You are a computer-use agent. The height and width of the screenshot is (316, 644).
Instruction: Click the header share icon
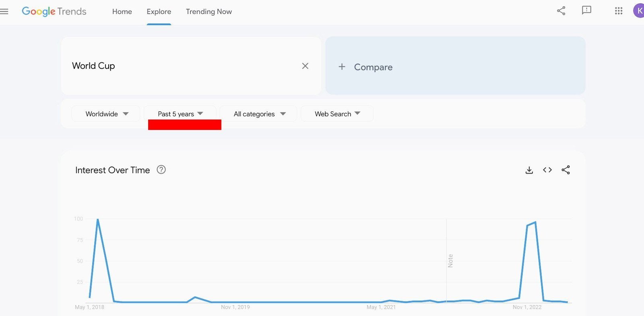(x=561, y=11)
